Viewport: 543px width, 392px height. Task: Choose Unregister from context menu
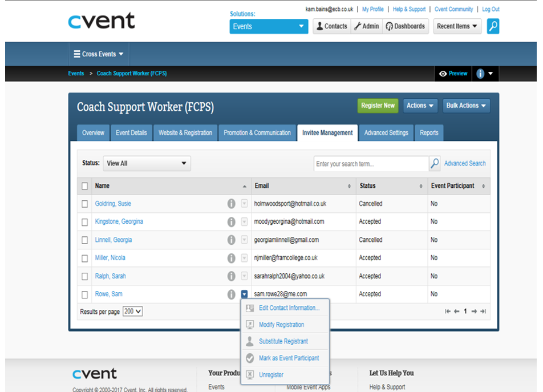285,375
